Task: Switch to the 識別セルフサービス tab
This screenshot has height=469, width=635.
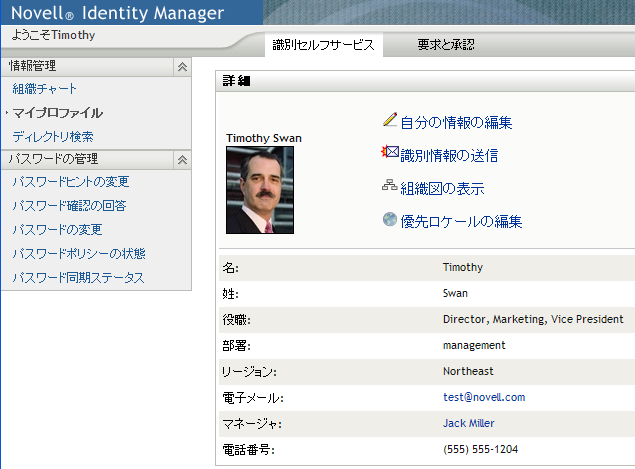Action: click(324, 45)
